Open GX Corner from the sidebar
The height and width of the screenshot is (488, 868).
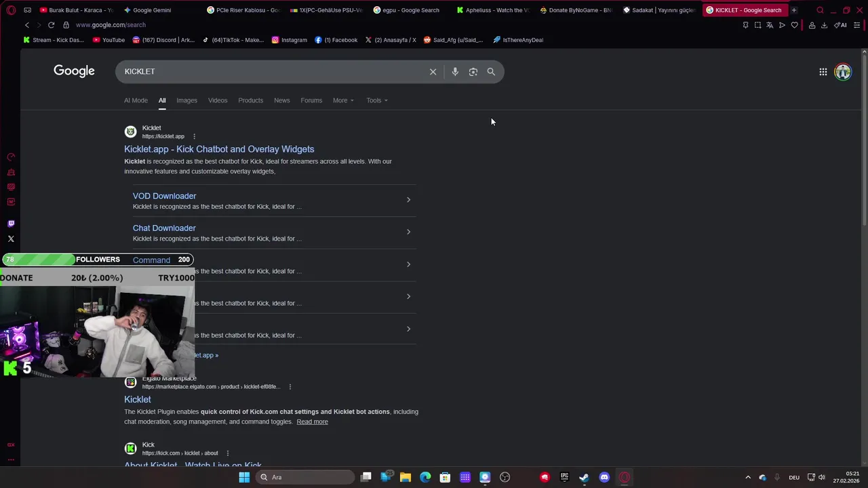tap(11, 445)
